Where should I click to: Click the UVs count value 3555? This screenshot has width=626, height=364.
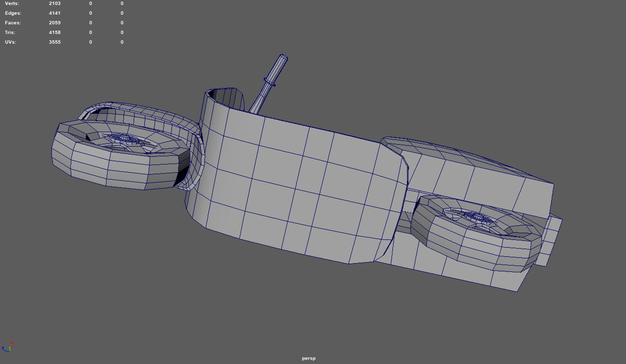pos(55,42)
